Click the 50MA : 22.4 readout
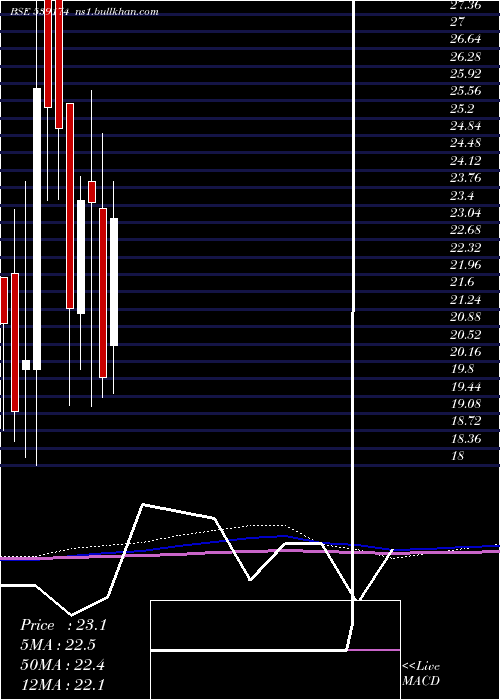This screenshot has height=700, width=500. 62,665
